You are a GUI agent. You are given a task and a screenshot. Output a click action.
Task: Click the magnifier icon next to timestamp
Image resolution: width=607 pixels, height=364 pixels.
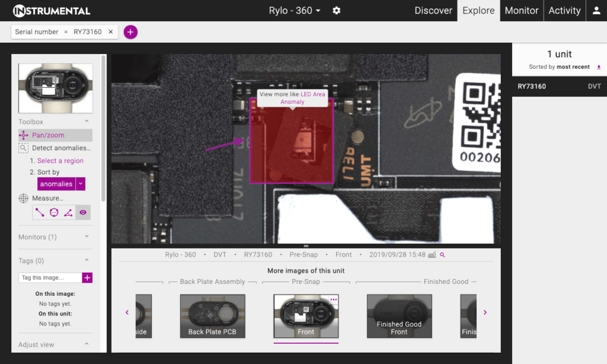click(x=442, y=255)
